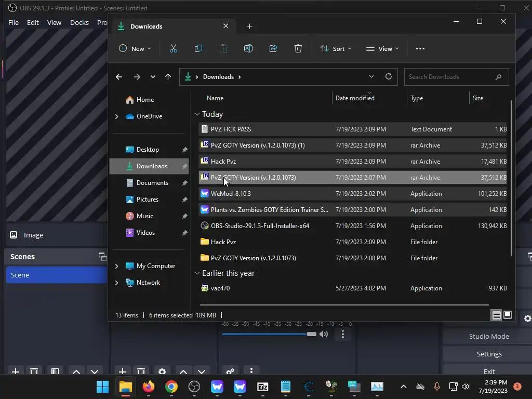The width and height of the screenshot is (532, 399).
Task: Close the Downloads tab
Action: [225, 26]
